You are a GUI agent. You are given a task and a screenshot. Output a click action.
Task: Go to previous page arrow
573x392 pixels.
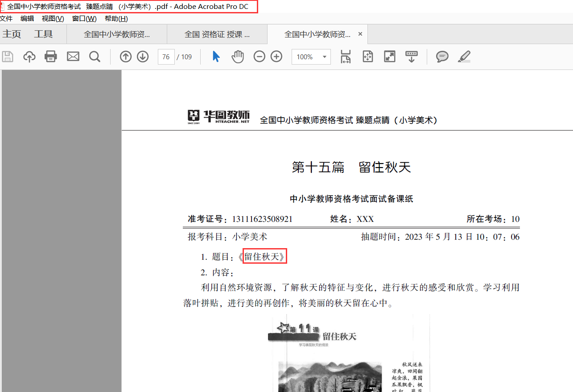(x=126, y=57)
